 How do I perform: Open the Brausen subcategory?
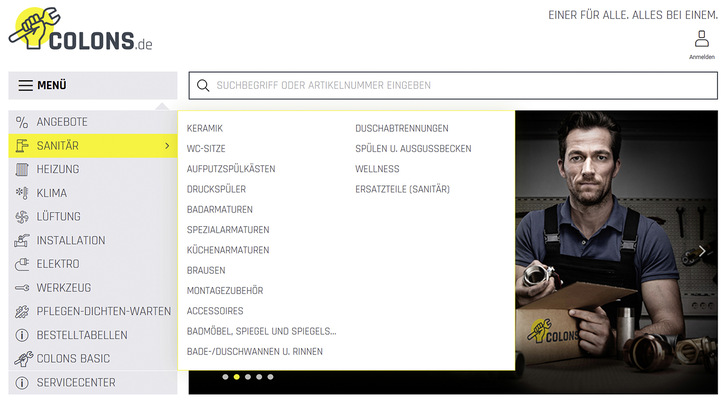pyautogui.click(x=206, y=271)
